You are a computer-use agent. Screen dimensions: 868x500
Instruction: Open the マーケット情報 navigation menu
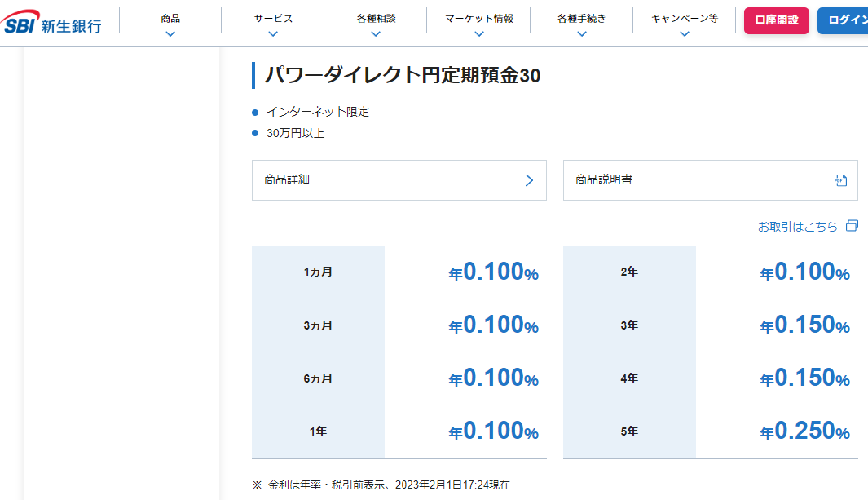[x=479, y=19]
